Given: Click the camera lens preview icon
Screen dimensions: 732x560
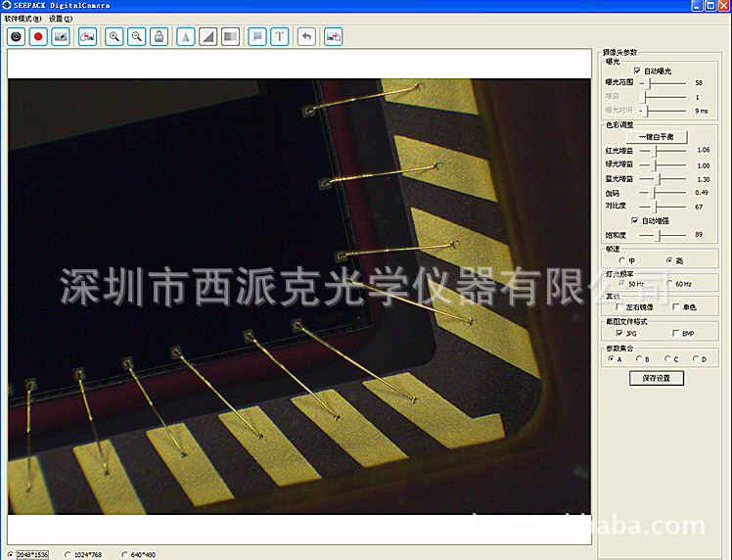Looking at the screenshot, I should 16,36.
